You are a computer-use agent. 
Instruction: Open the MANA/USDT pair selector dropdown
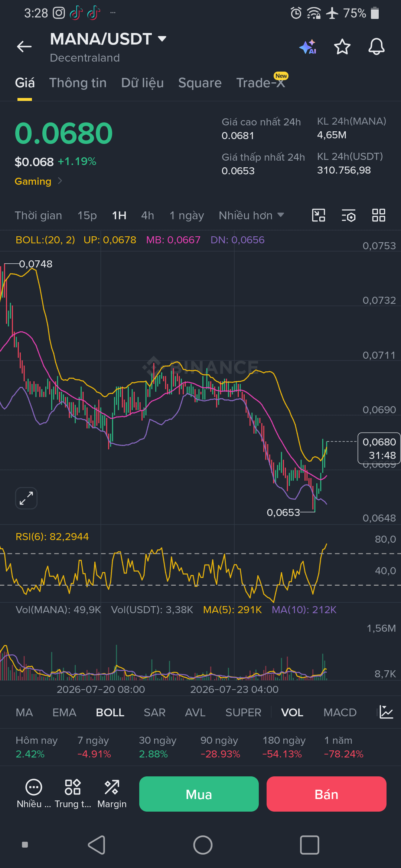108,39
